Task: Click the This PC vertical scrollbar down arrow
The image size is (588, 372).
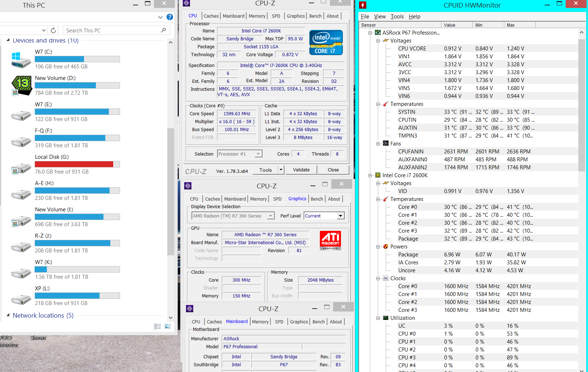Action: [171, 318]
